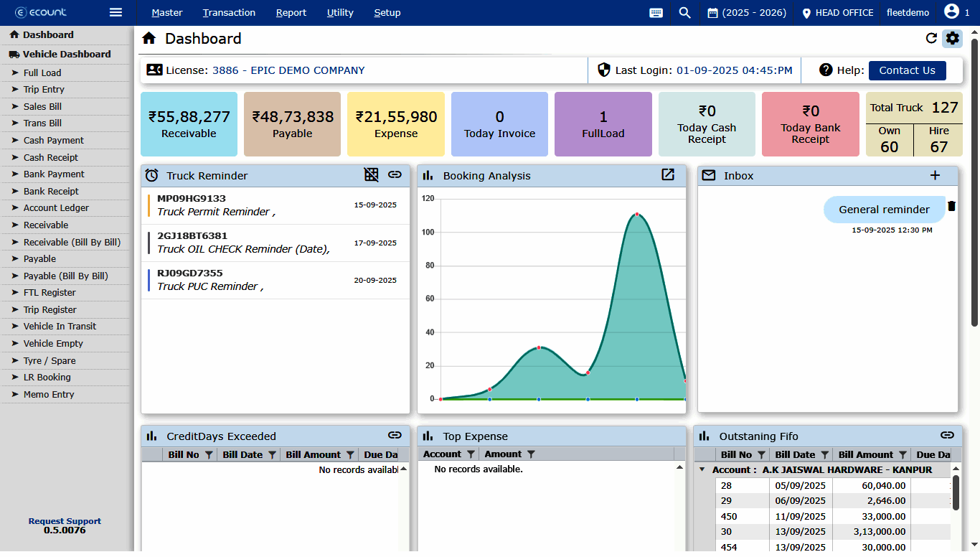The height and width of the screenshot is (557, 980).
Task: Open Trip Entry from sidebar
Action: point(44,90)
